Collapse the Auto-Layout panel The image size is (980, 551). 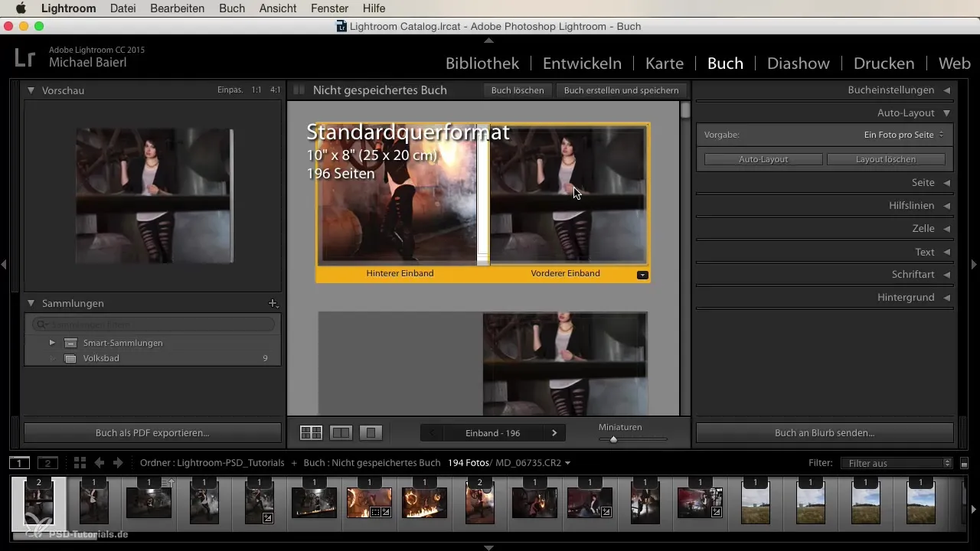click(946, 113)
